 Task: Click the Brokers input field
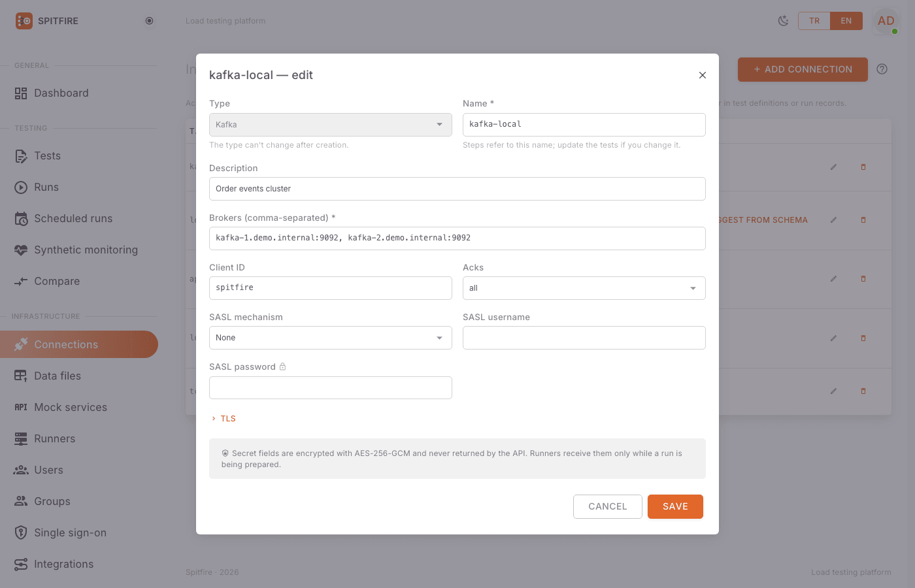pos(457,238)
